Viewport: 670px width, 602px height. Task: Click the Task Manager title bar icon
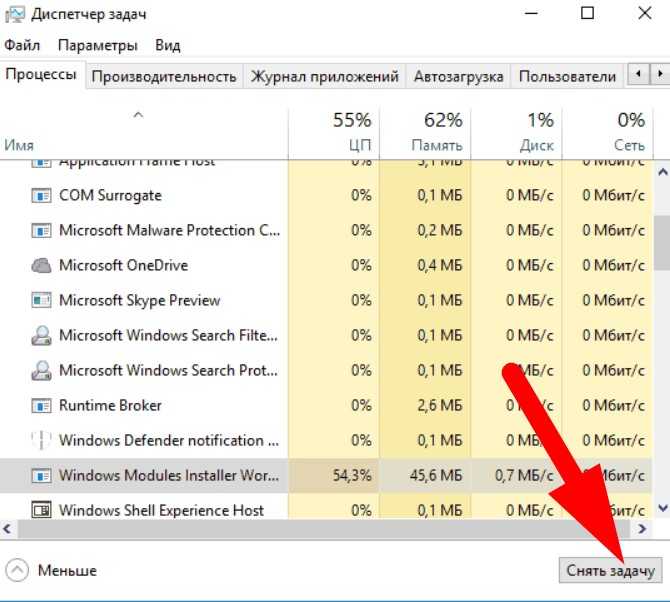[14, 14]
